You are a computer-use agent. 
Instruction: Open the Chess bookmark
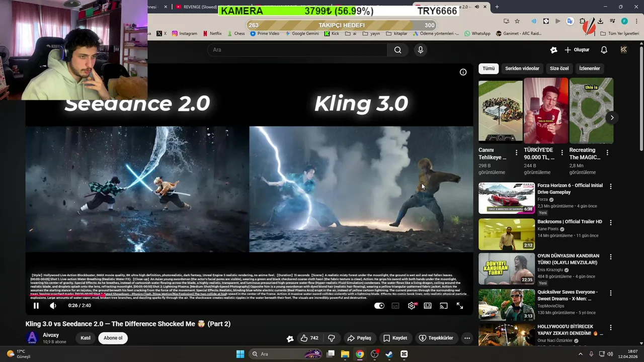pyautogui.click(x=235, y=34)
